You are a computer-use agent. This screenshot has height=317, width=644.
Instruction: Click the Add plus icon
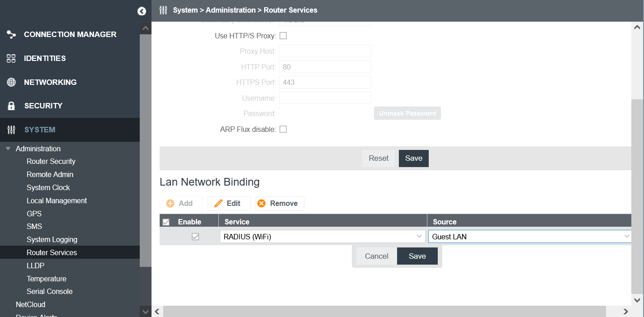click(x=170, y=204)
